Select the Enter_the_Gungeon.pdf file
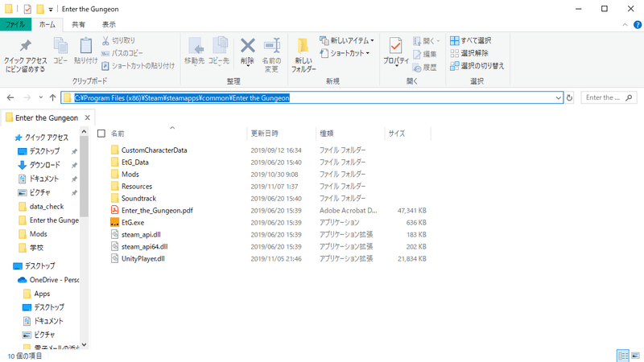 pos(151,211)
